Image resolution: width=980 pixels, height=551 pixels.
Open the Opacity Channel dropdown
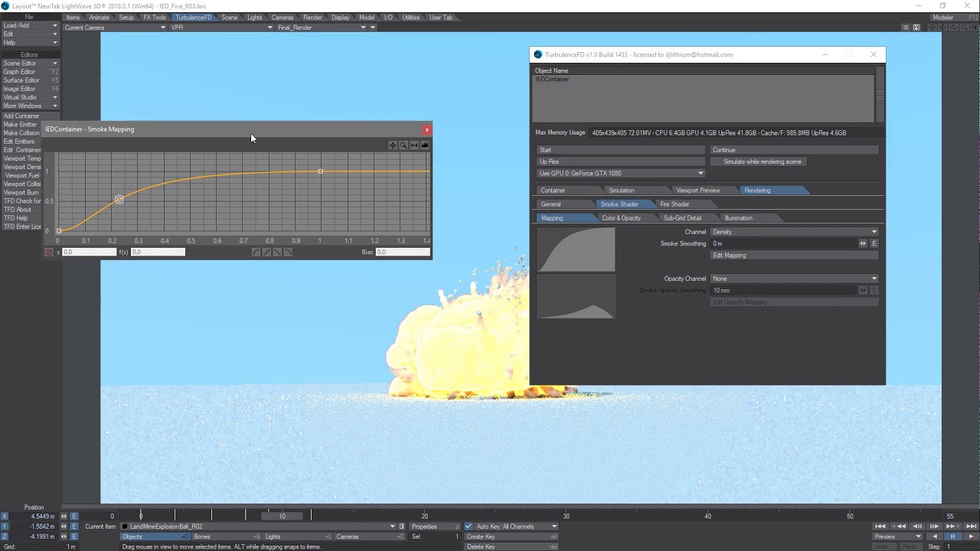point(795,279)
